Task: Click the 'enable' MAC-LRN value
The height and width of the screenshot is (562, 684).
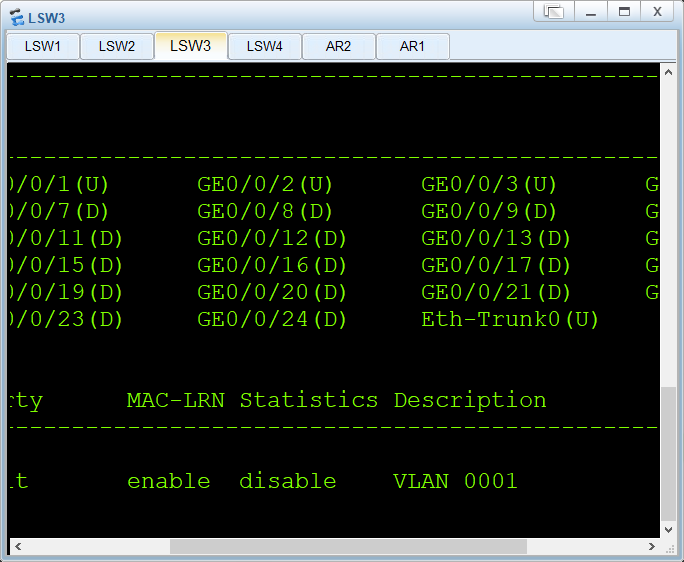Action: [169, 481]
